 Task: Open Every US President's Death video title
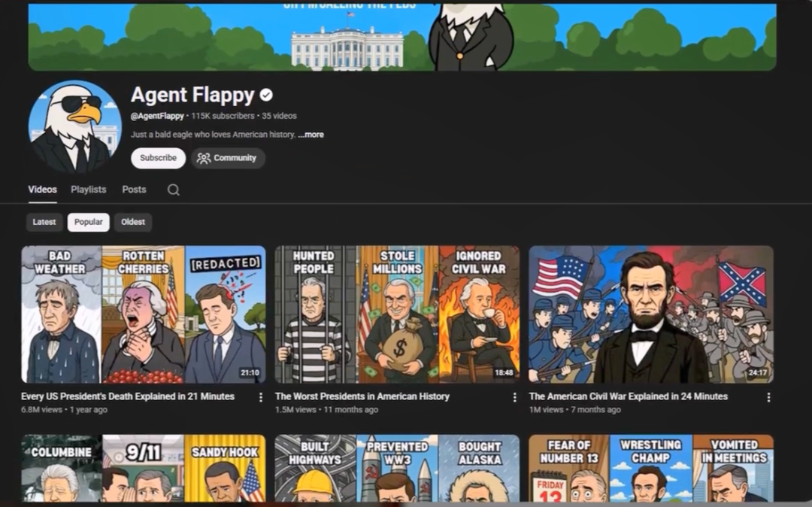(x=128, y=396)
